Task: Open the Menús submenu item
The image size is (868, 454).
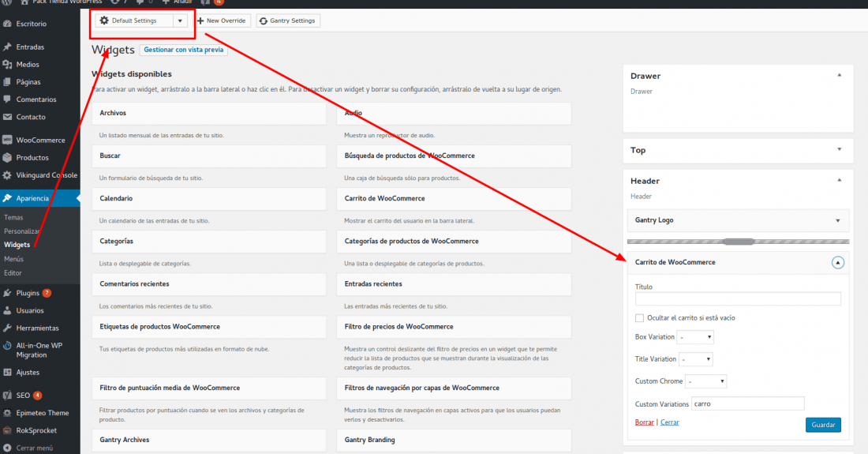Action: (x=14, y=259)
